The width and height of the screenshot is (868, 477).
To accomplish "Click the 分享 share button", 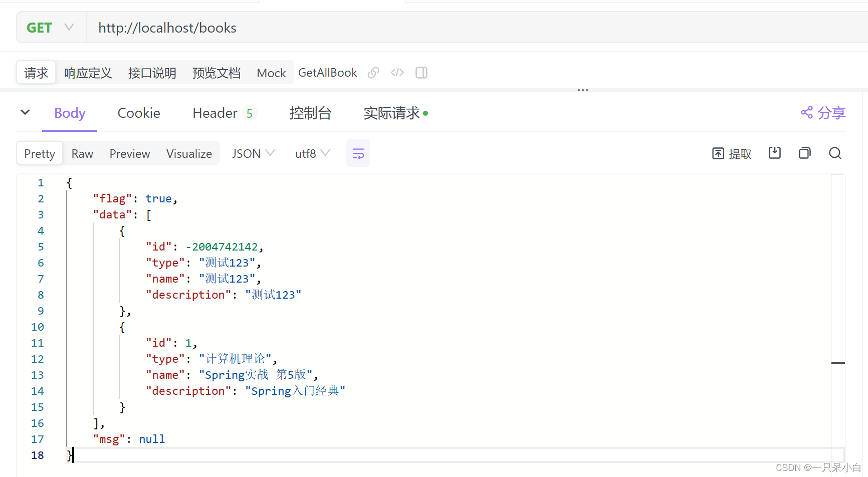I will [x=822, y=113].
